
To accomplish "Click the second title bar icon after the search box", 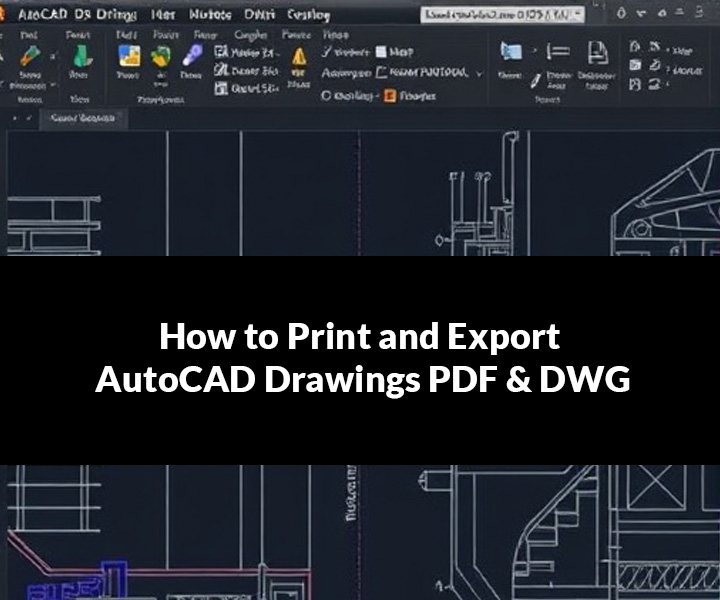I will pyautogui.click(x=641, y=14).
